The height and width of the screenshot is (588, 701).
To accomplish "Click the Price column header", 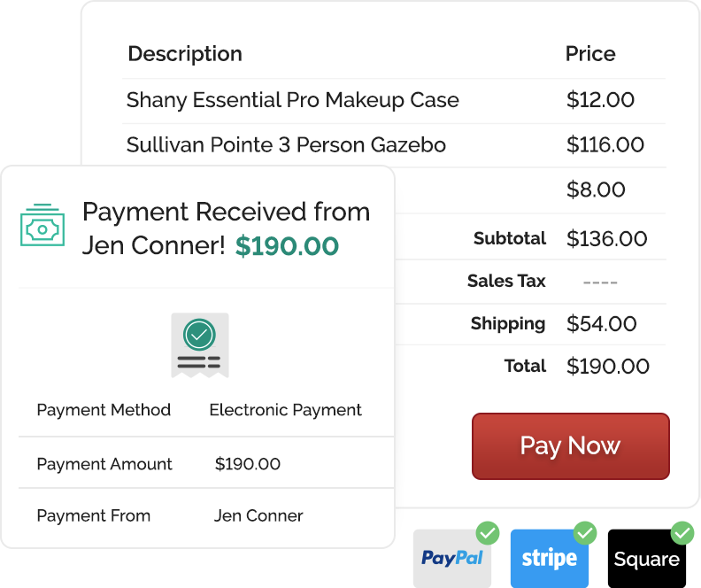I will click(590, 54).
